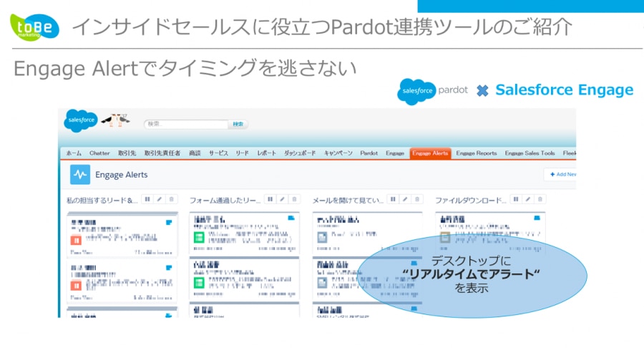Screen dimensions: 644x348
Task: Click green form icon in first フォーム通過したリー card
Action: (199, 238)
